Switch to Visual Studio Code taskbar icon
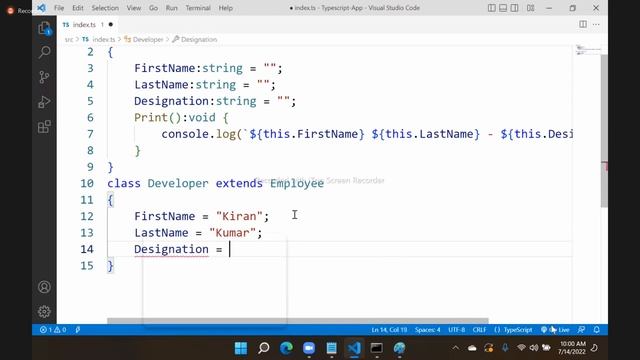This screenshot has width=640, height=360. (x=354, y=348)
